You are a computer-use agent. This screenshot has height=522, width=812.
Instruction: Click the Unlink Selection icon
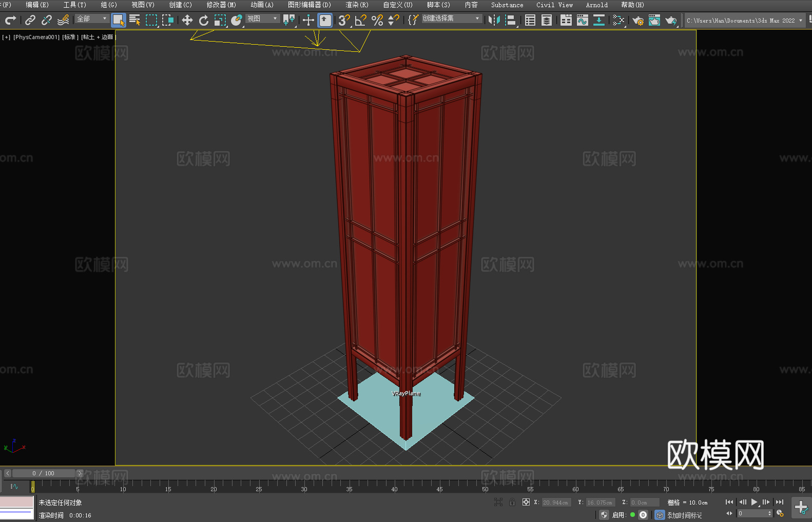(x=47, y=20)
